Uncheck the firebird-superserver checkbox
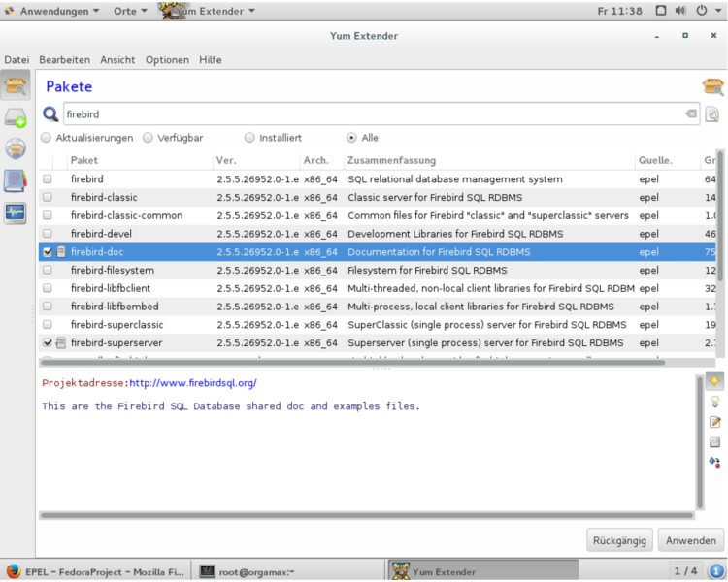The height and width of the screenshot is (582, 728). tap(48, 343)
